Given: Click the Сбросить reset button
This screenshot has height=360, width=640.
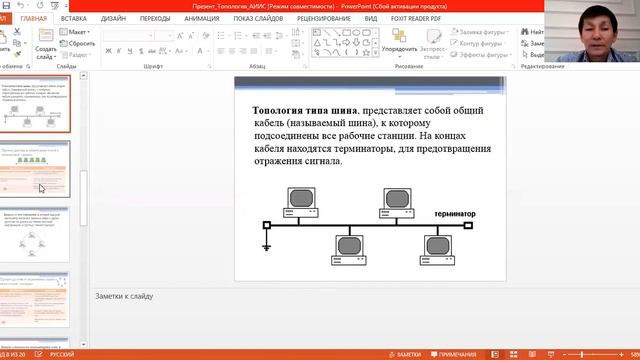Looking at the screenshot, I should pyautogui.click(x=77, y=43).
